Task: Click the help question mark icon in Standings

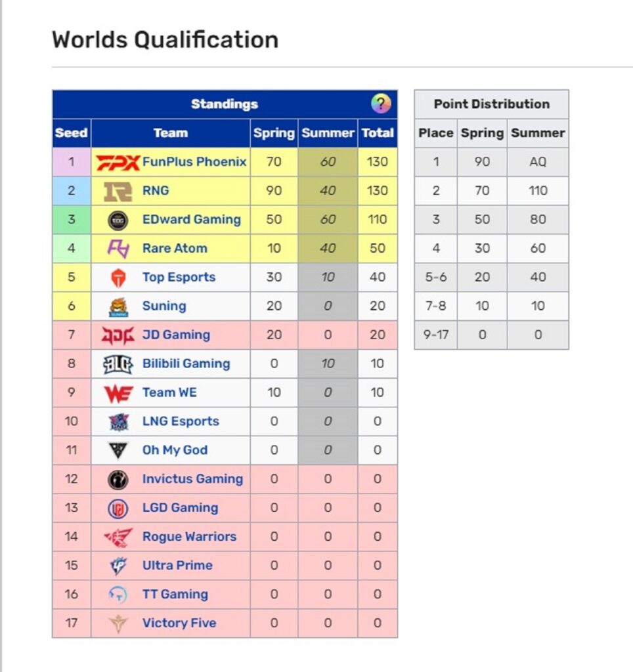Action: (381, 104)
